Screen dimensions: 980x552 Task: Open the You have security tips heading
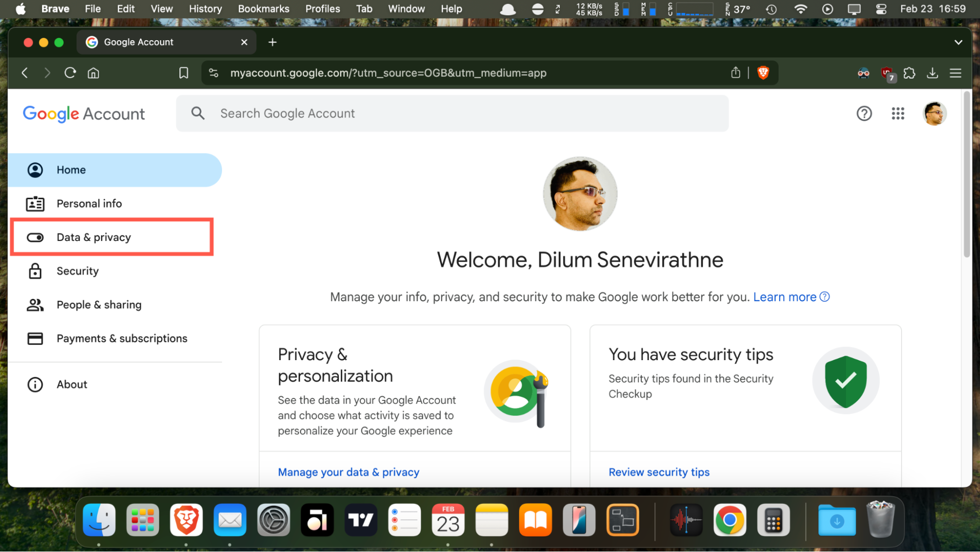(x=691, y=354)
